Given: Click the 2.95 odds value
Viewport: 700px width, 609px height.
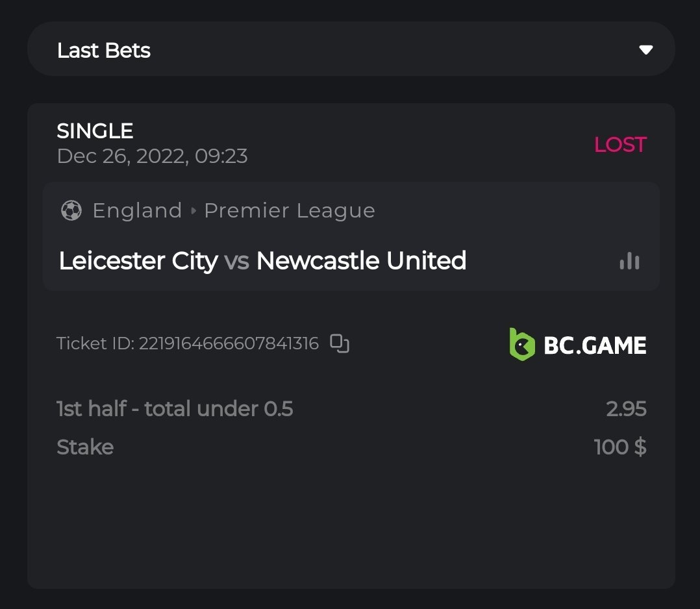Looking at the screenshot, I should [626, 409].
